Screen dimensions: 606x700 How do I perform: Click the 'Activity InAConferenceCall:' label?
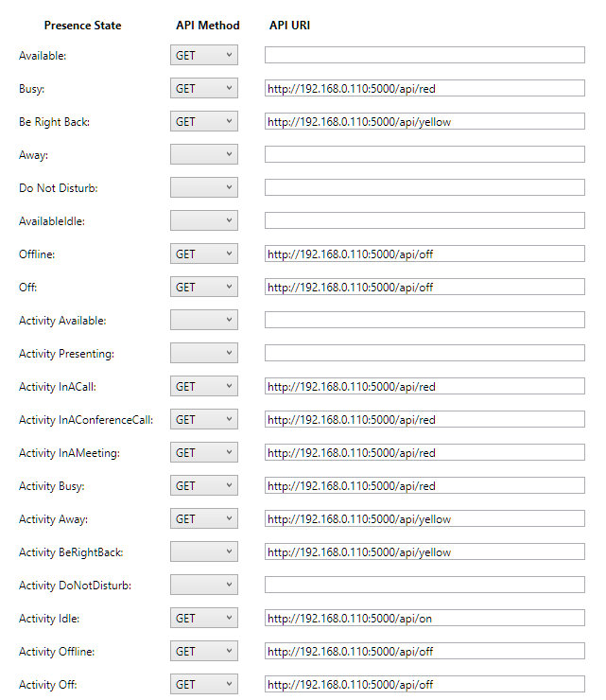pos(86,420)
